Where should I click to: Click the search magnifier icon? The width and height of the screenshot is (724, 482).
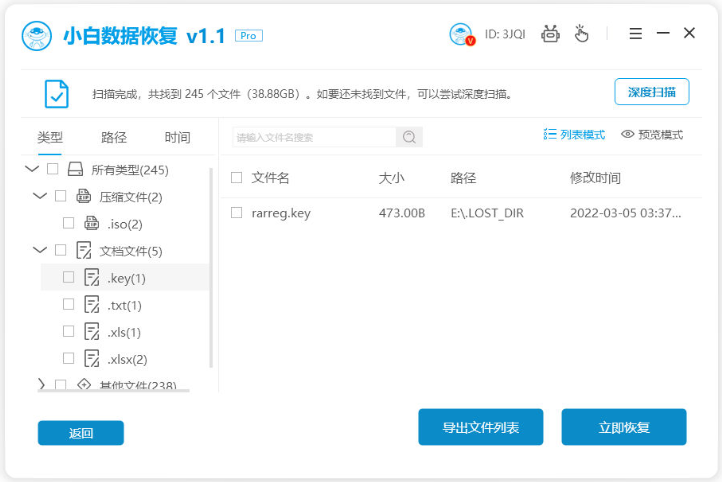pos(409,137)
